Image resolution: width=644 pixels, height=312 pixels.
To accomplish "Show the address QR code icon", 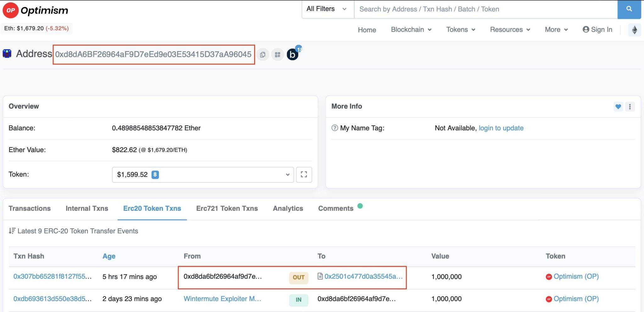I will (277, 55).
